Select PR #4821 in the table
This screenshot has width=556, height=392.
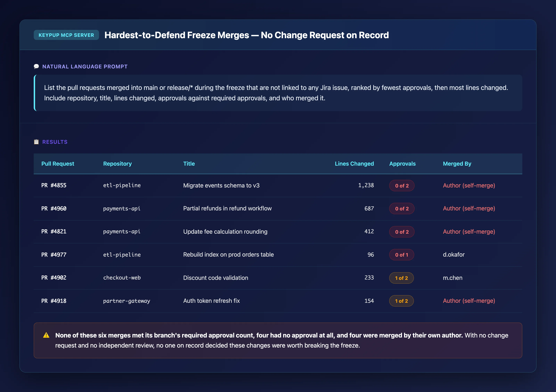(54, 232)
